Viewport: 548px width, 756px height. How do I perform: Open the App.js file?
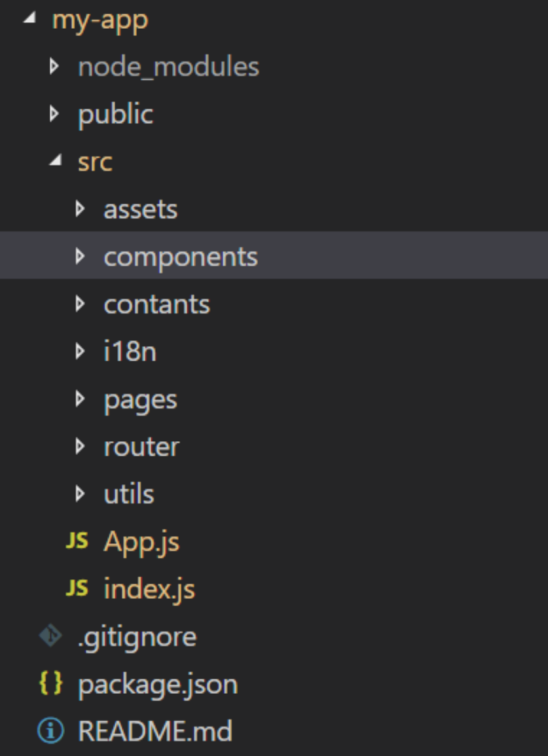274,541
